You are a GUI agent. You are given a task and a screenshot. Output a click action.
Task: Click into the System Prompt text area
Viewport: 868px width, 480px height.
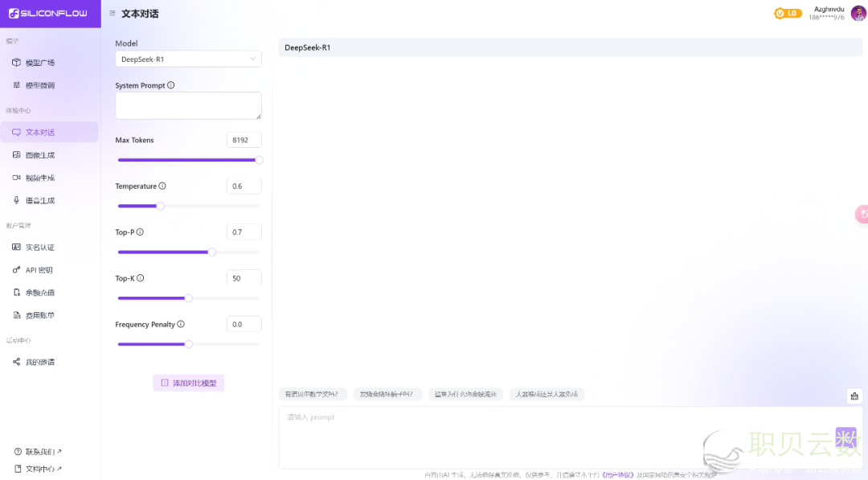coord(188,105)
